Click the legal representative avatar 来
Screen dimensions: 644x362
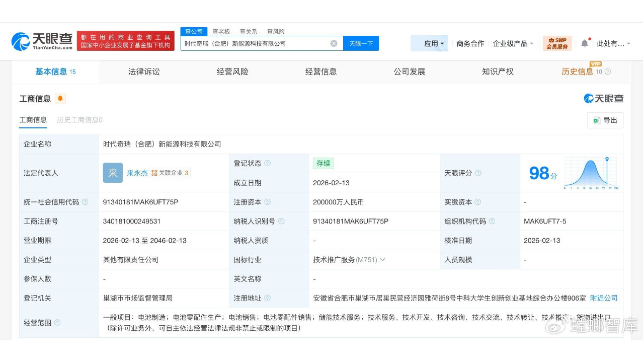pyautogui.click(x=113, y=173)
